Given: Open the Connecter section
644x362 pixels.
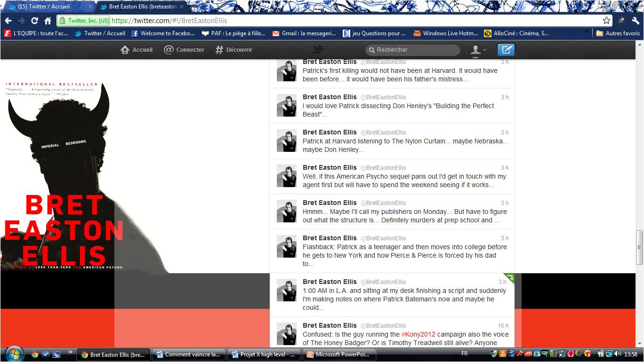Looking at the screenshot, I should pyautogui.click(x=184, y=49).
